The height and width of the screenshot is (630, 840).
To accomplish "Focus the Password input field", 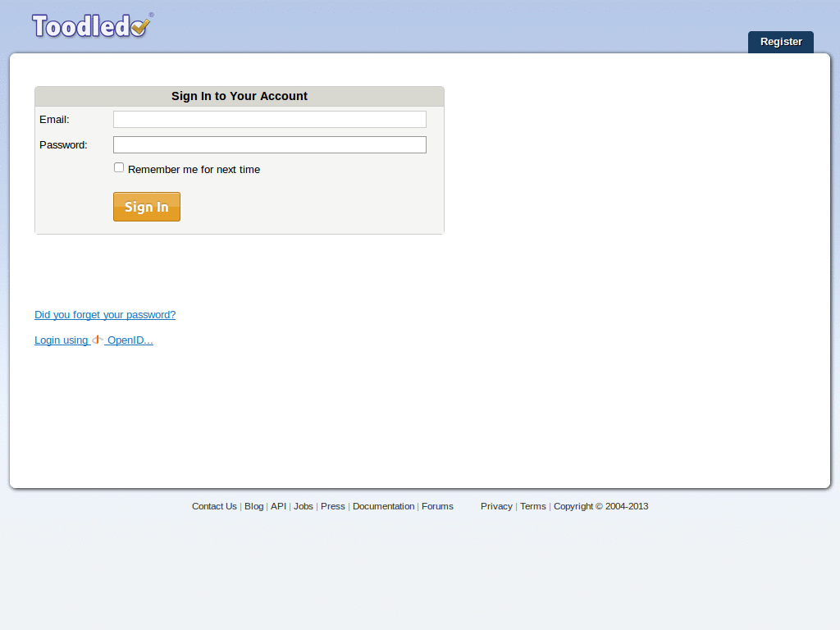I will (x=269, y=144).
